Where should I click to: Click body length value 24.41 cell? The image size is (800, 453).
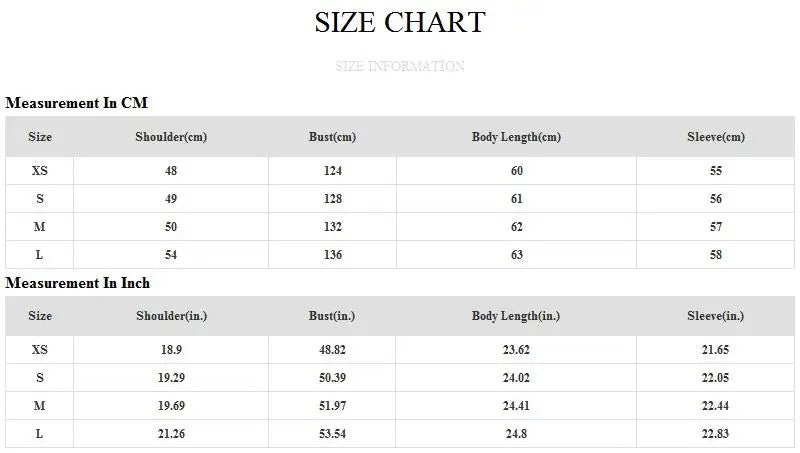[x=516, y=406]
